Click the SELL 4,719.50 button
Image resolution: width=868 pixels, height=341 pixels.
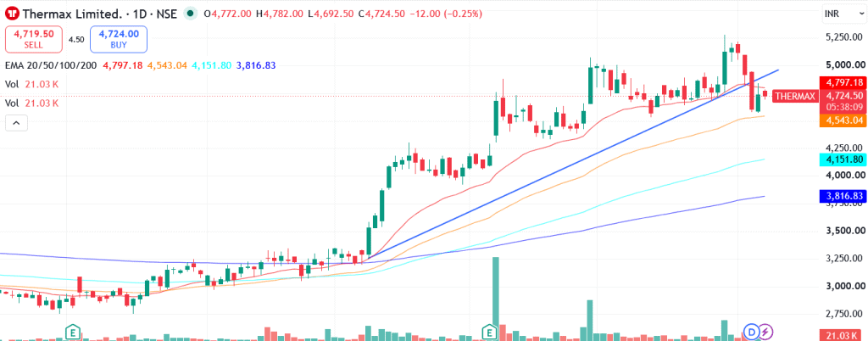[x=34, y=39]
